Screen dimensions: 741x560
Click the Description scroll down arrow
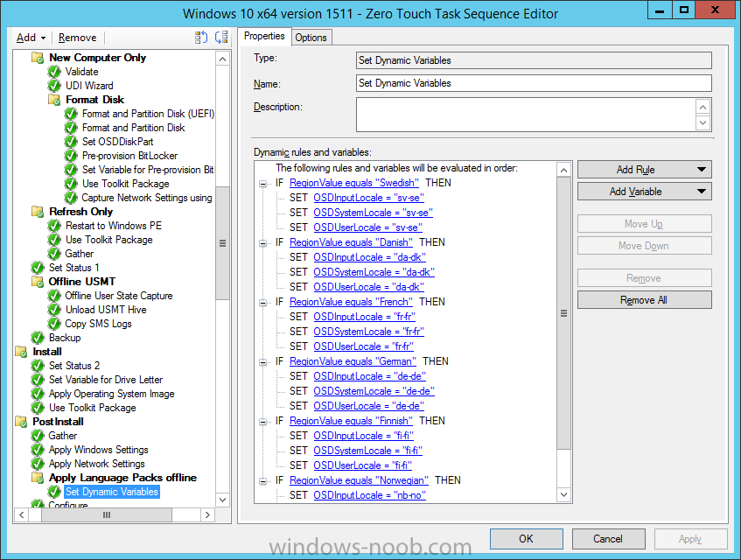[x=703, y=122]
